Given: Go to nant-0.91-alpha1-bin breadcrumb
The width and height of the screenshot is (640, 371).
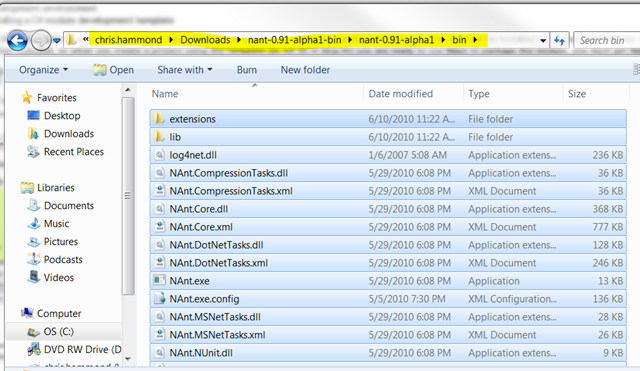Looking at the screenshot, I should coord(294,40).
